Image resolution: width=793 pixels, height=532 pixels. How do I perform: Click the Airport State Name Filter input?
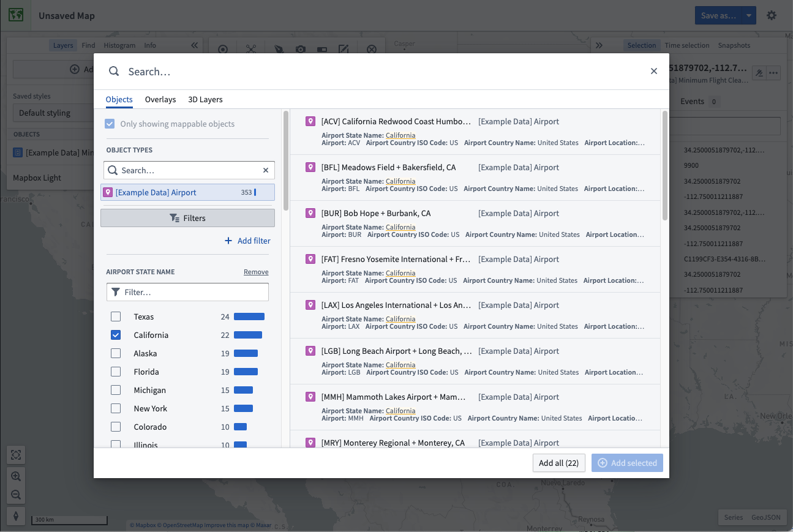click(x=187, y=292)
